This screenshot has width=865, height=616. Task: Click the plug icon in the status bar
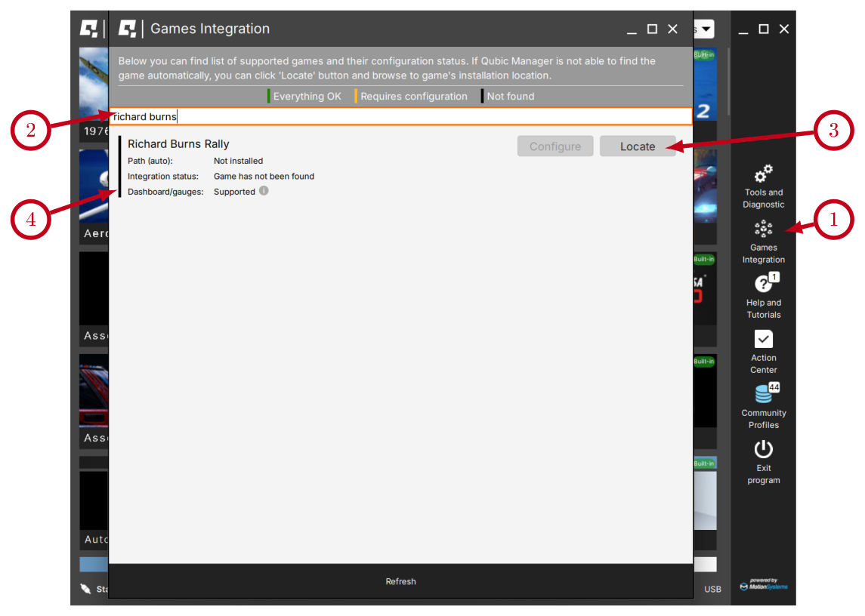[86, 589]
